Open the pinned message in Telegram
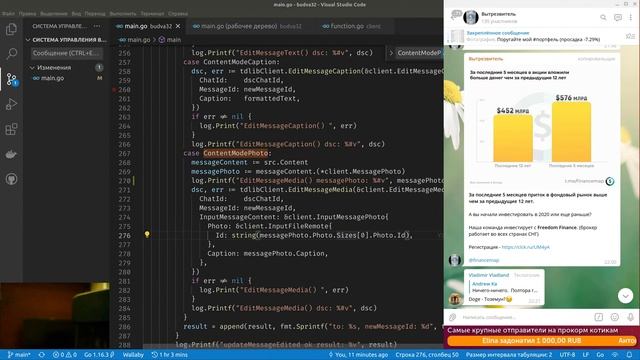This screenshot has width=640, height=360. coord(533,36)
